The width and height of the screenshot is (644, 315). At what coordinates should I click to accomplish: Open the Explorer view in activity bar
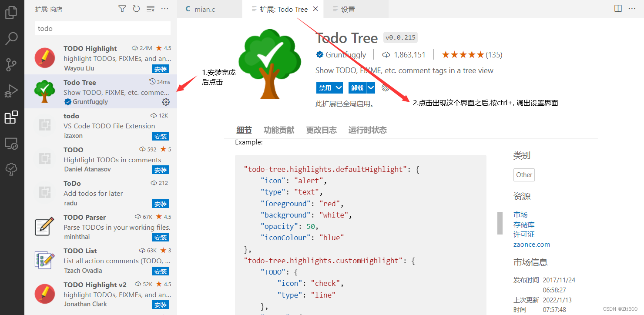11,12
